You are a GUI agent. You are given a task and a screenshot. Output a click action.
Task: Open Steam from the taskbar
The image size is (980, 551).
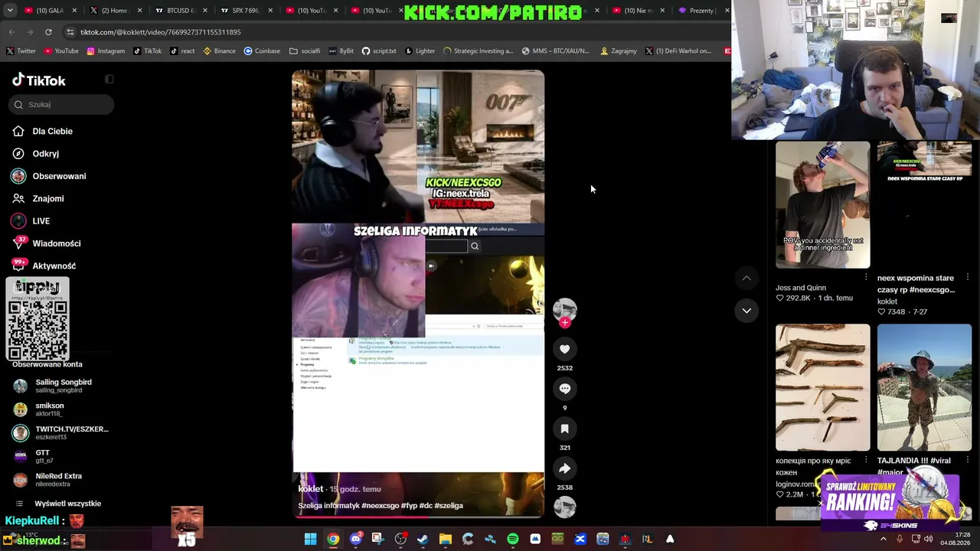(x=423, y=540)
